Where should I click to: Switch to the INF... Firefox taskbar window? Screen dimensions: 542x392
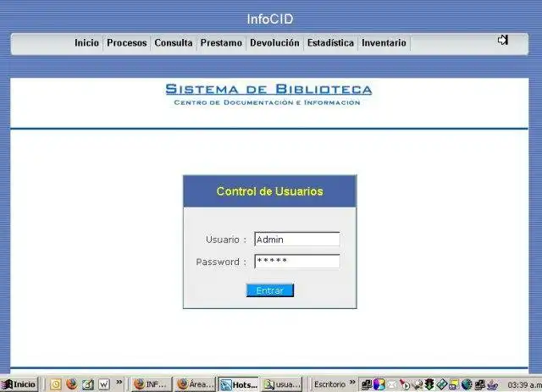point(151,384)
